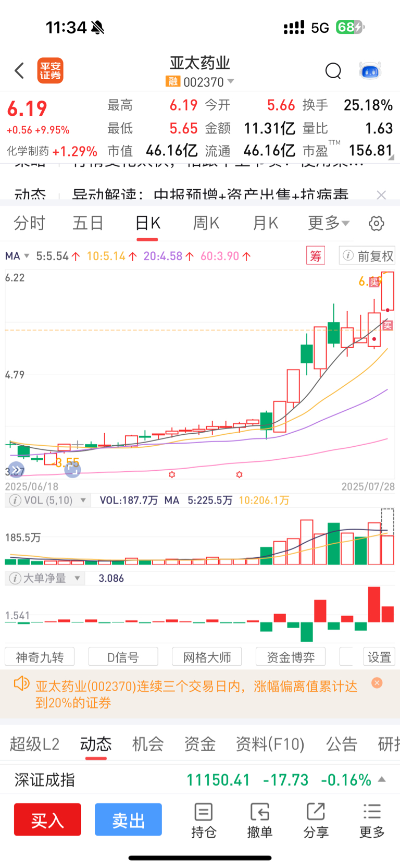
Task: Open 分享 share icon
Action: [x=316, y=821]
